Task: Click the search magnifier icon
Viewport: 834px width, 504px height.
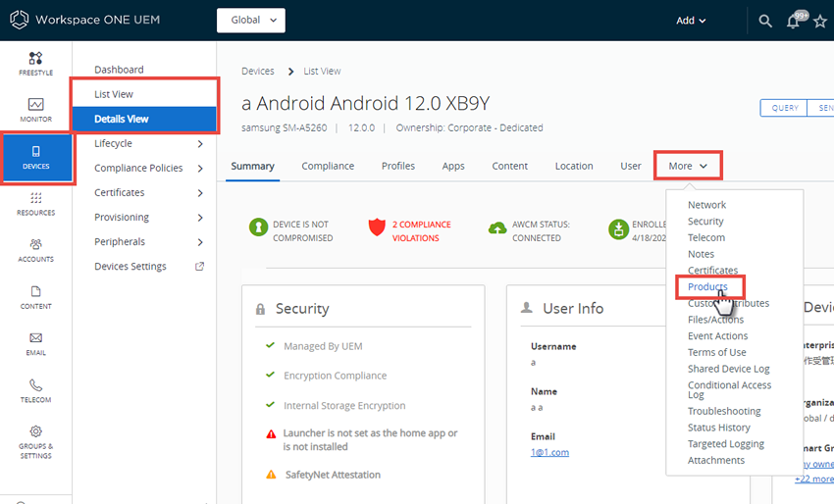Action: [765, 21]
